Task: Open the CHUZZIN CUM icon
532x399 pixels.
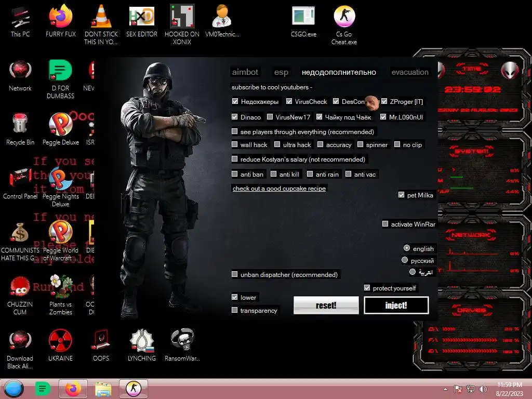Action: coord(20,295)
